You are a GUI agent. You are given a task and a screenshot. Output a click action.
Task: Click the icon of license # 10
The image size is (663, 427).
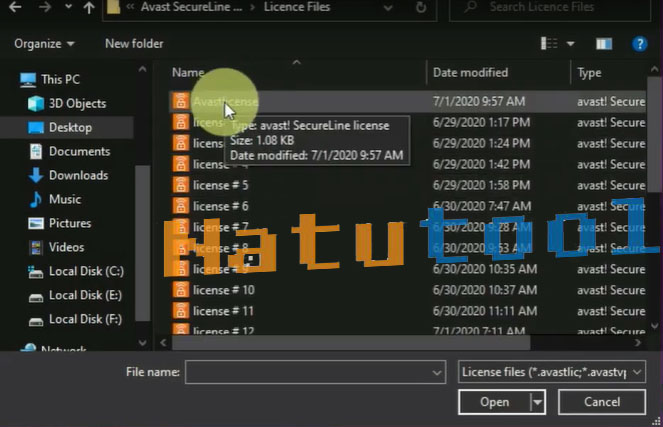pos(181,290)
